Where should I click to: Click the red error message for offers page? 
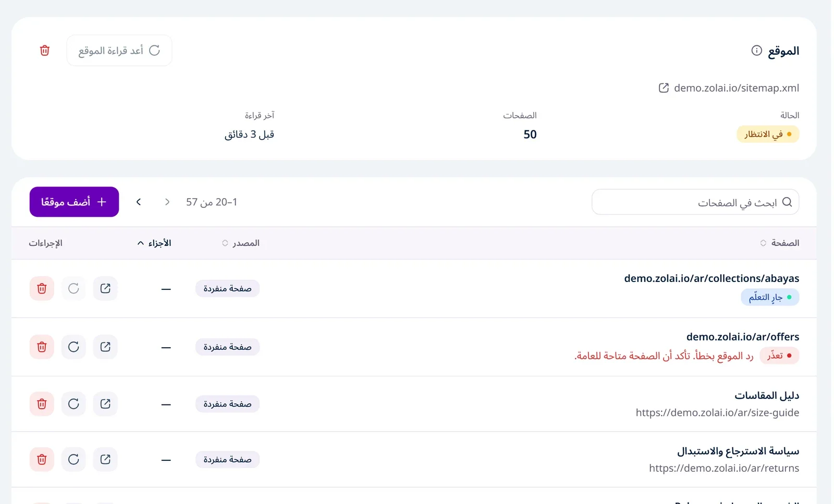[664, 356]
